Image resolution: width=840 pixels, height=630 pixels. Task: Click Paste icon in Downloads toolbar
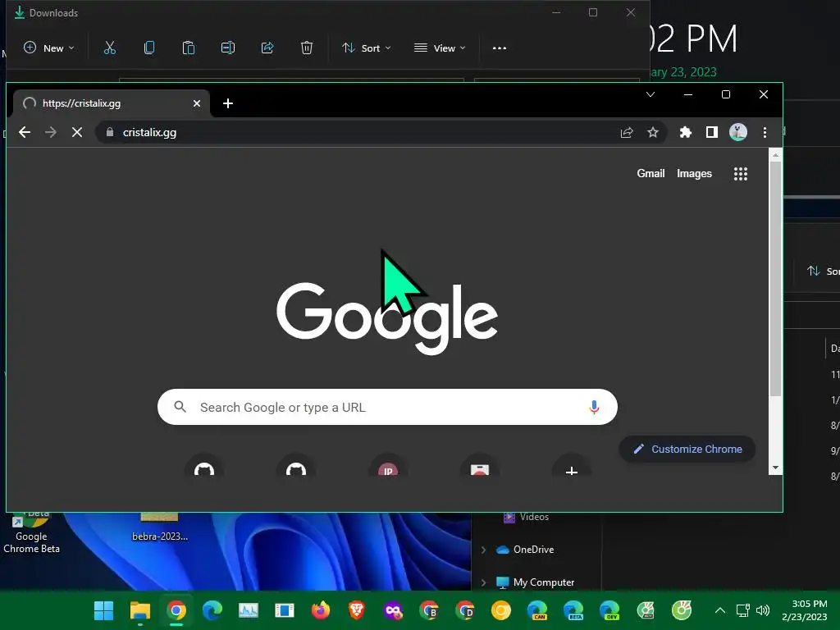coord(189,48)
